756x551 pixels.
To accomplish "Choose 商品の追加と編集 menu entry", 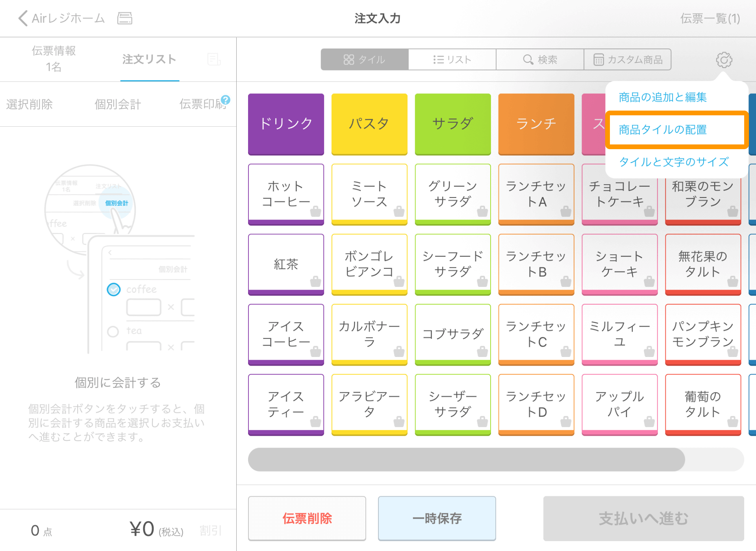I will (663, 97).
